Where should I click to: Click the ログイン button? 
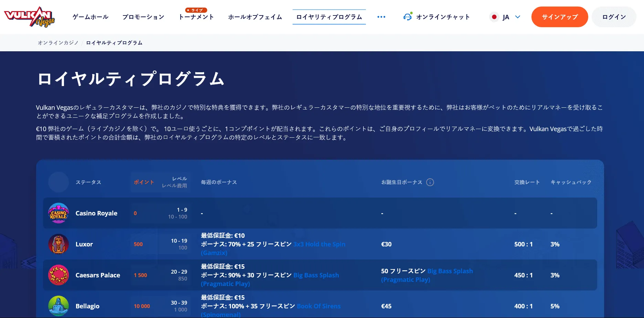(x=614, y=17)
